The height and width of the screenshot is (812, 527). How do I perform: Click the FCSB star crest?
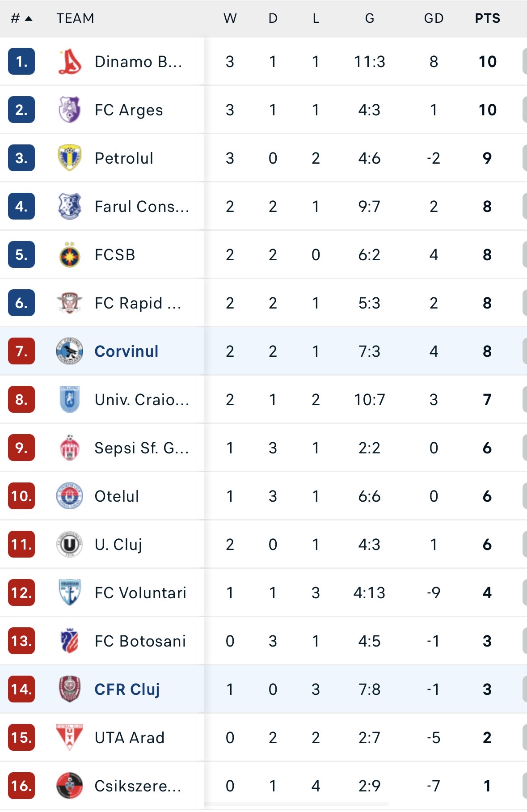click(x=70, y=255)
